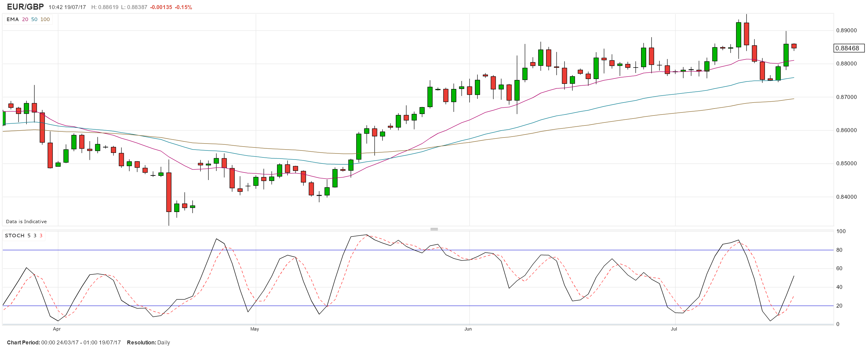The width and height of the screenshot is (868, 348).
Task: Select the EMA 50 period value
Action: point(34,19)
